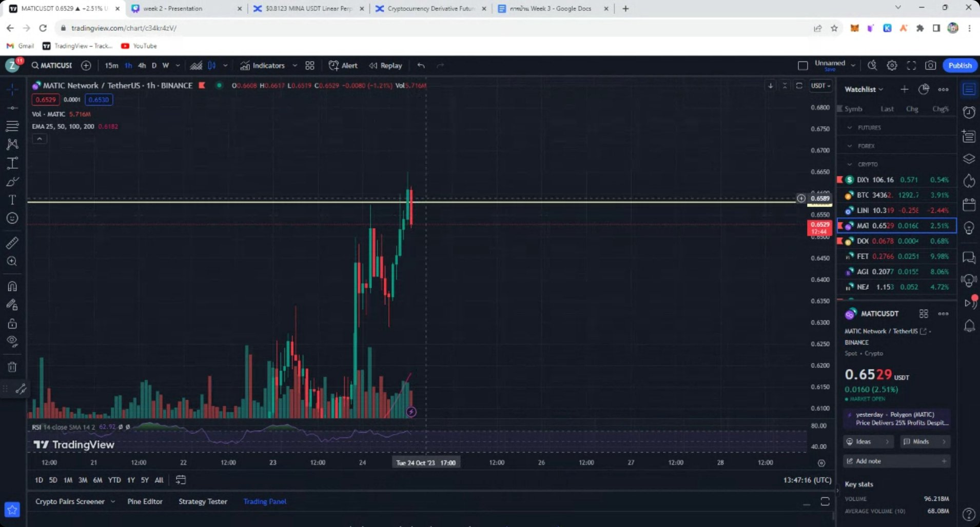Collapse the indicator legend chevron
The height and width of the screenshot is (527, 980).
pyautogui.click(x=40, y=139)
